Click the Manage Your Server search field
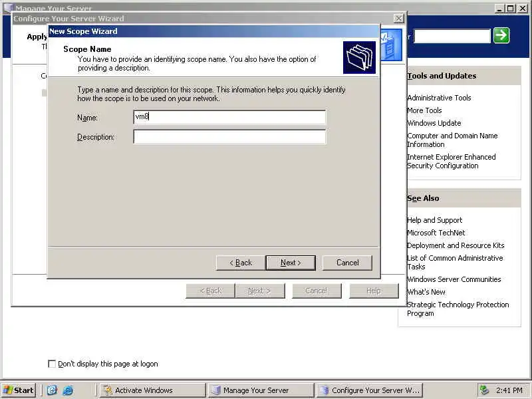The width and height of the screenshot is (532, 399). click(x=452, y=36)
